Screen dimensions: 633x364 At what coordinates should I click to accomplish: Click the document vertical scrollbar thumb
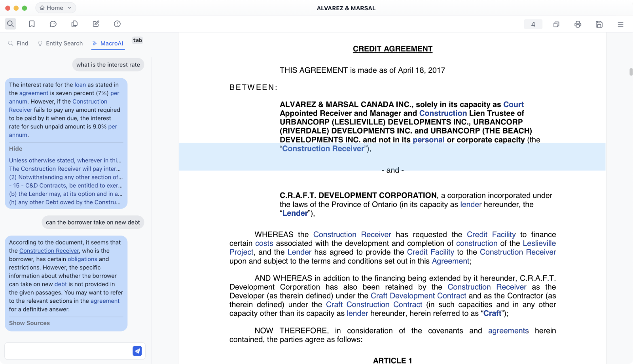click(x=631, y=72)
